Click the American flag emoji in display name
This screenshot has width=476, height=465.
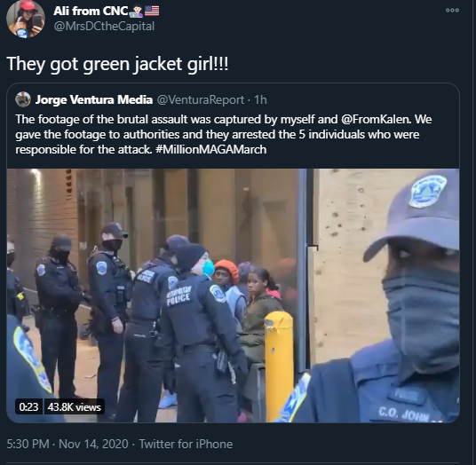[x=152, y=11]
